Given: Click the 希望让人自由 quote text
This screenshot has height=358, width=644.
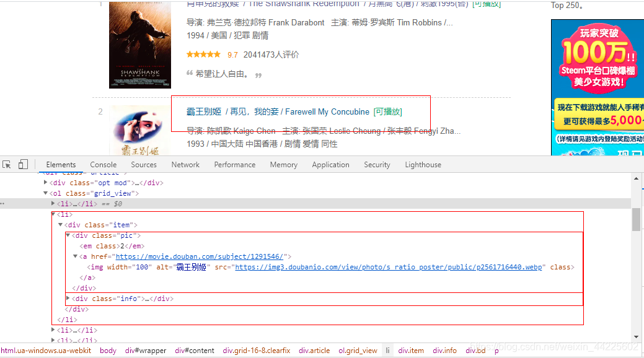Looking at the screenshot, I should [222, 74].
